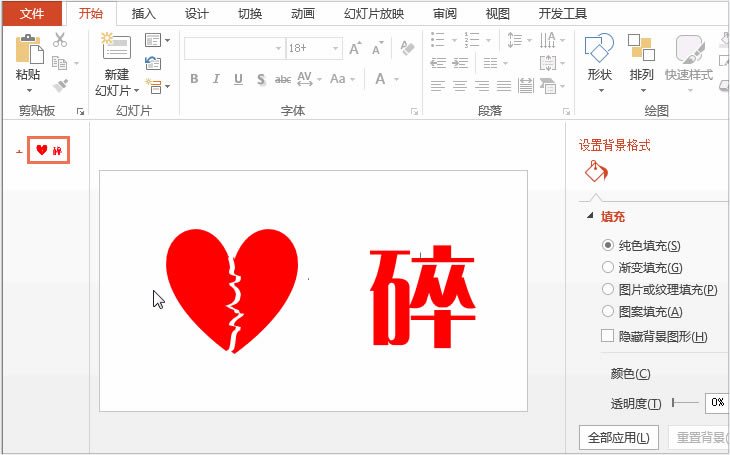Expand the Paste options arrow
Viewport: 730px width, 455px height.
(x=29, y=90)
